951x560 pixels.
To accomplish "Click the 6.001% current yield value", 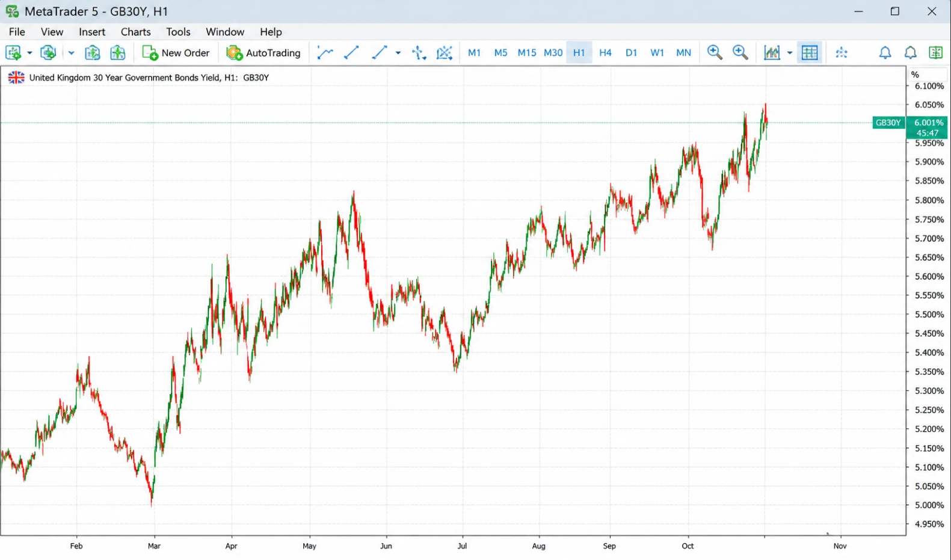I will [x=928, y=123].
